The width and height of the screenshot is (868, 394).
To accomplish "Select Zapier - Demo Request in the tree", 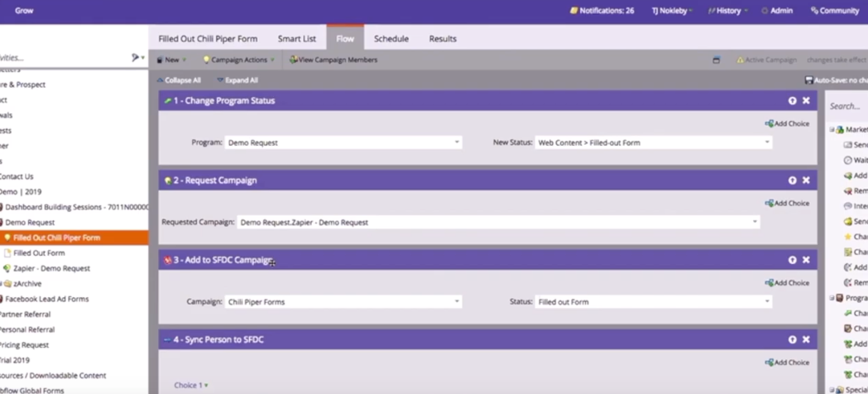I will pos(51,269).
